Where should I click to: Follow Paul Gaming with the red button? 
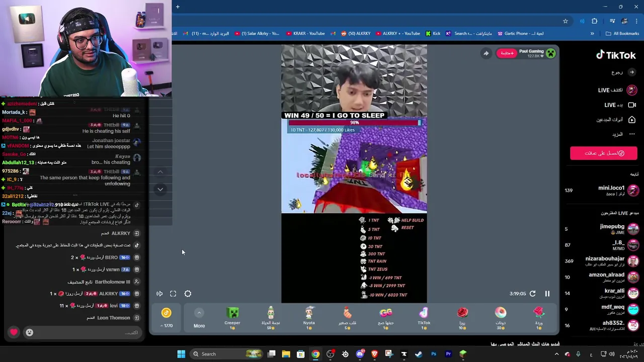tap(507, 53)
